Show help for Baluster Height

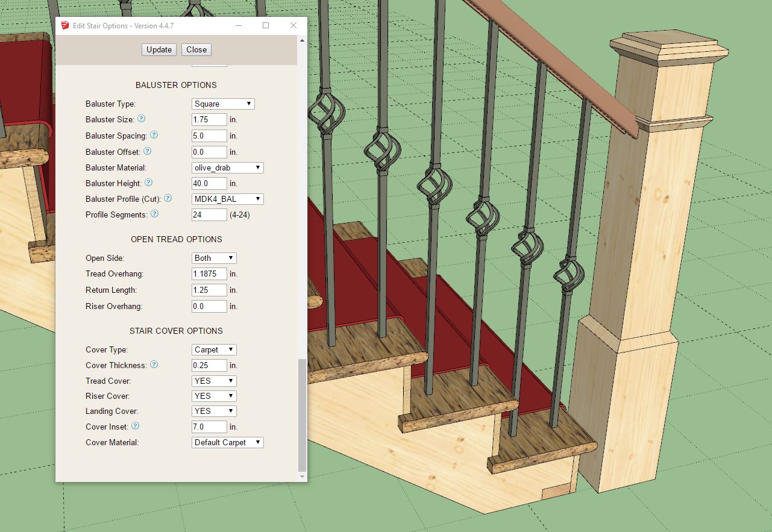pyautogui.click(x=149, y=183)
